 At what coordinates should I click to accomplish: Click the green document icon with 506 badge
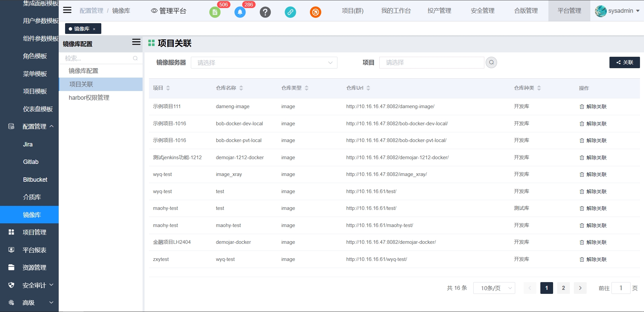pos(215,12)
